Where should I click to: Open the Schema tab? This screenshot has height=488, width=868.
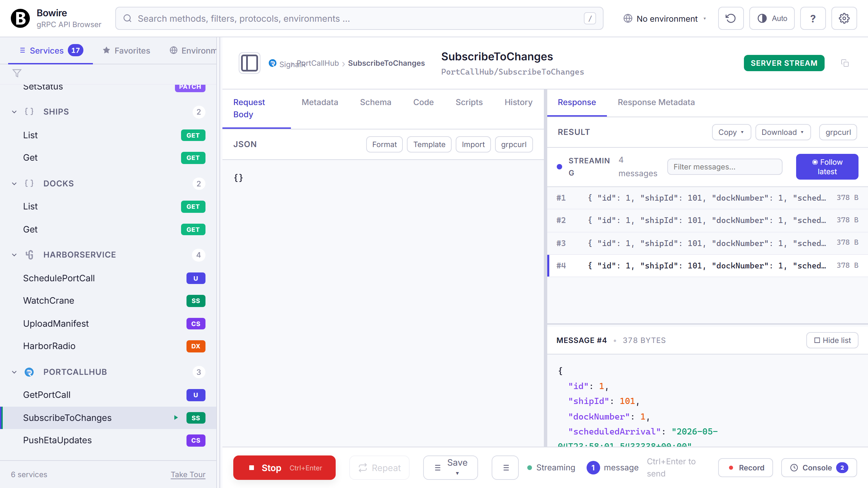click(x=375, y=102)
